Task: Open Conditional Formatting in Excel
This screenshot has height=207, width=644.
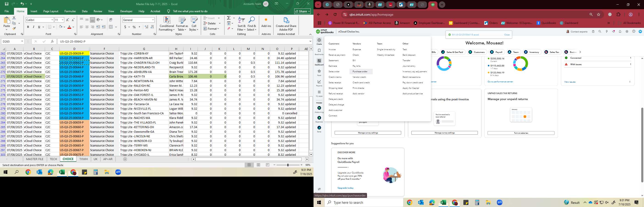Action: coord(167,24)
